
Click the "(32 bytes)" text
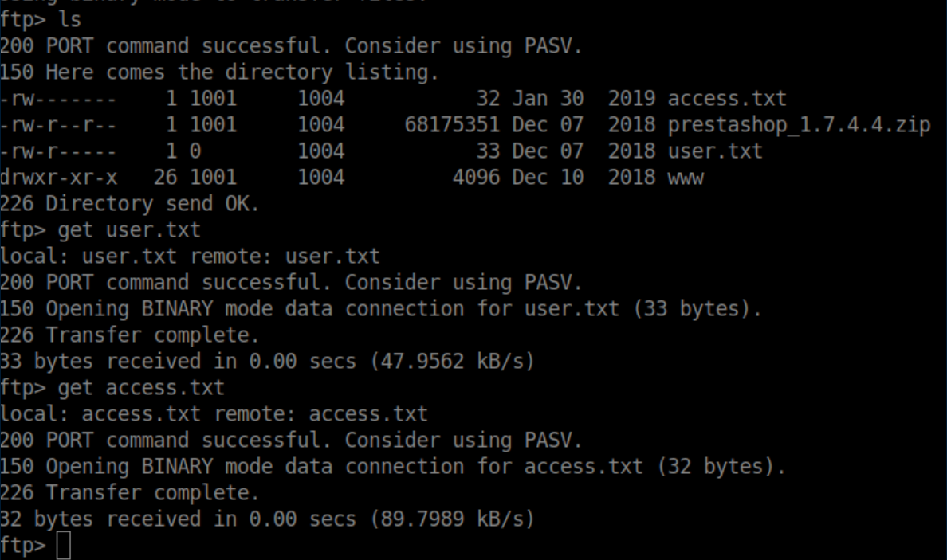pos(721,467)
